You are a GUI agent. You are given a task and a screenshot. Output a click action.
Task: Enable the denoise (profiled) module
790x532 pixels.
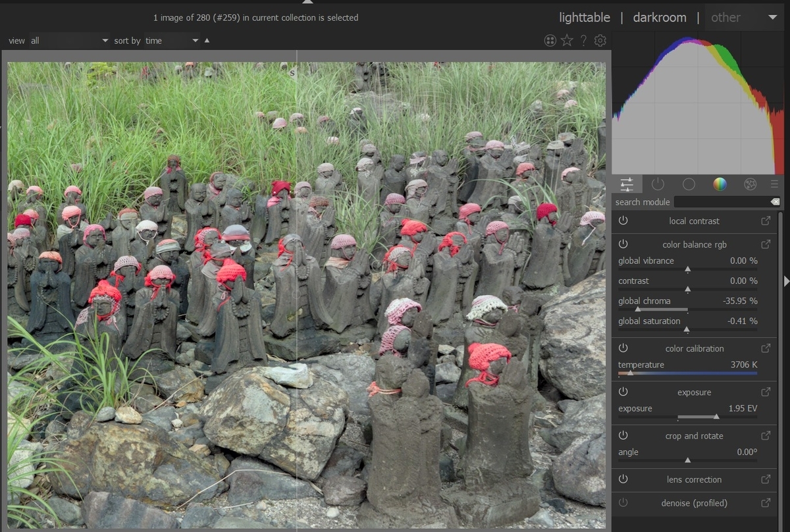click(623, 503)
